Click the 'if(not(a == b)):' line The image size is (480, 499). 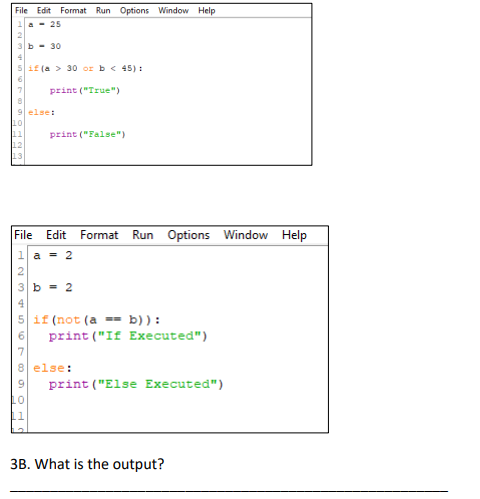point(97,320)
